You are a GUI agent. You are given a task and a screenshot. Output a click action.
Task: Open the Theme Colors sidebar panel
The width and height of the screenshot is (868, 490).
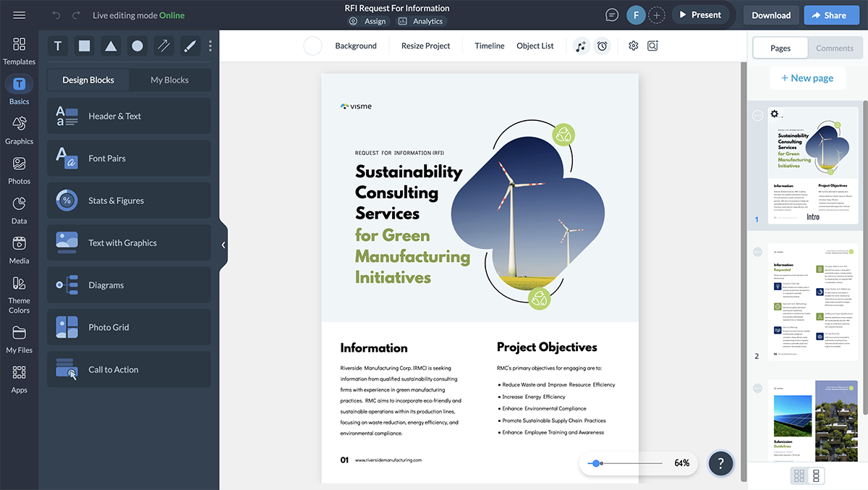tap(20, 294)
